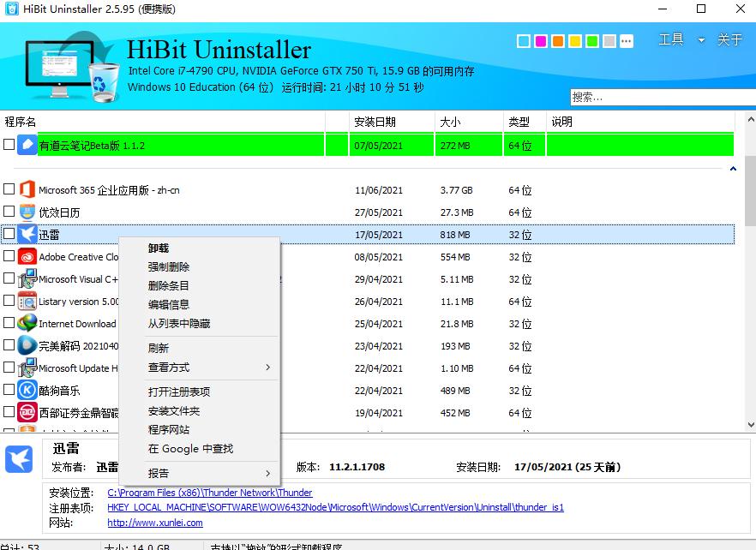
Task: Click the Listary version 5.00 icon
Action: [x=26, y=302]
